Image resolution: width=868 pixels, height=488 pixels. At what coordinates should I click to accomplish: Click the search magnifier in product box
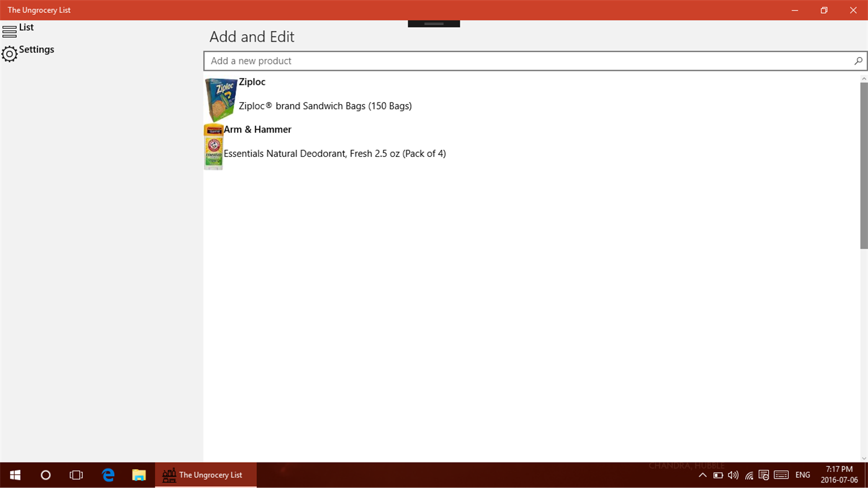(858, 60)
